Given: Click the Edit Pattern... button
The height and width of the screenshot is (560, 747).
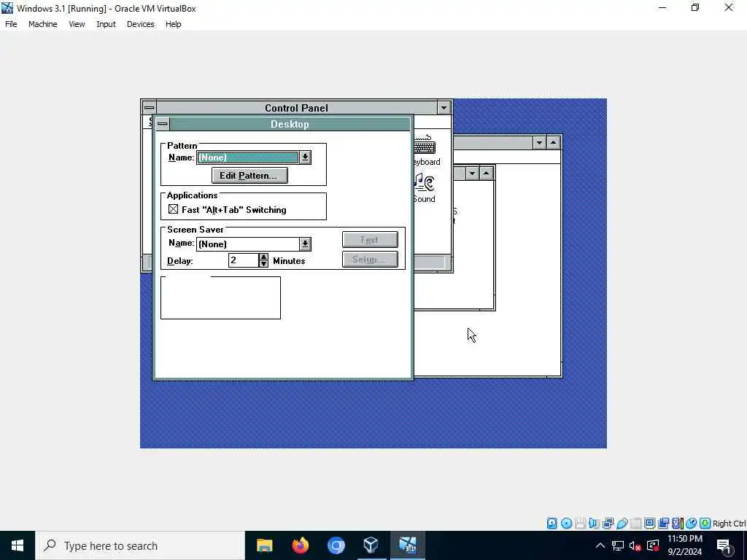Looking at the screenshot, I should [249, 176].
